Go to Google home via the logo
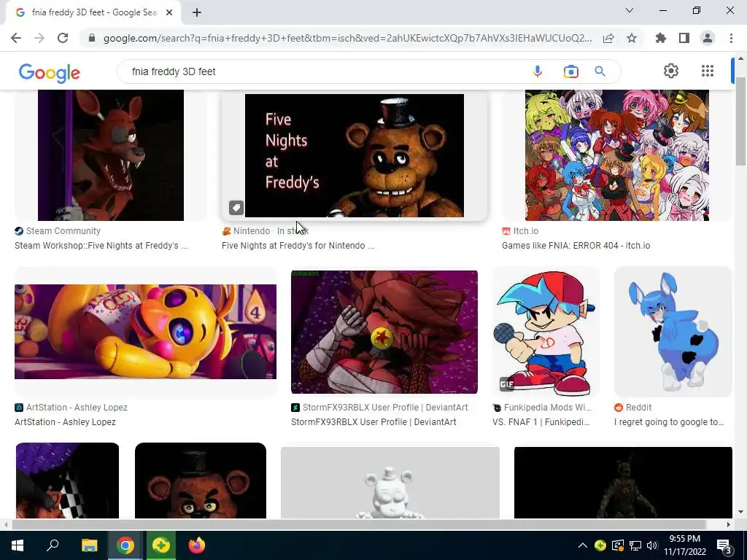 tap(50, 73)
